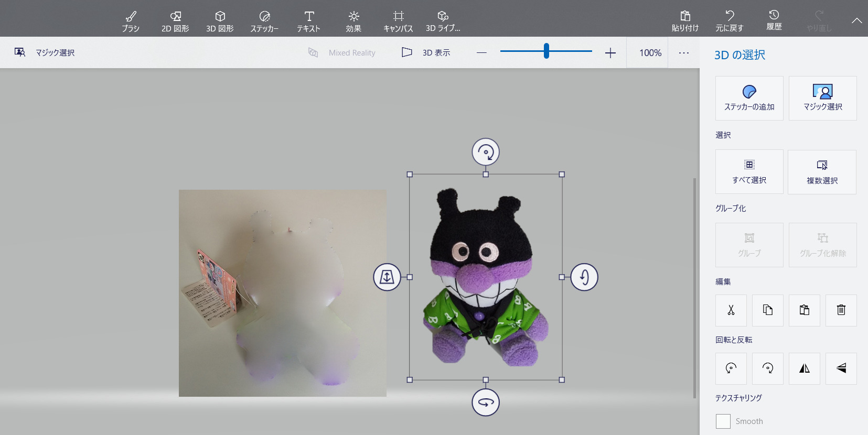
Task: Click the canvas vertical scrollbar
Action: coord(695,288)
